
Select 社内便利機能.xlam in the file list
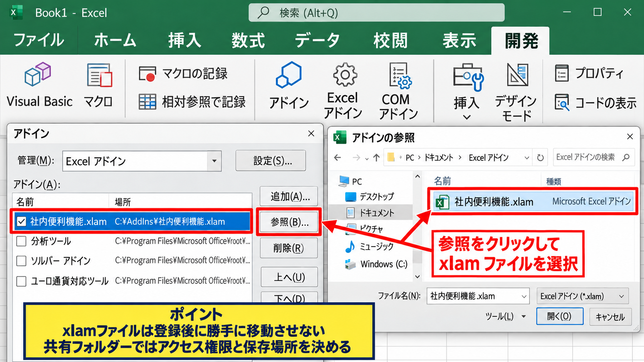(x=533, y=202)
